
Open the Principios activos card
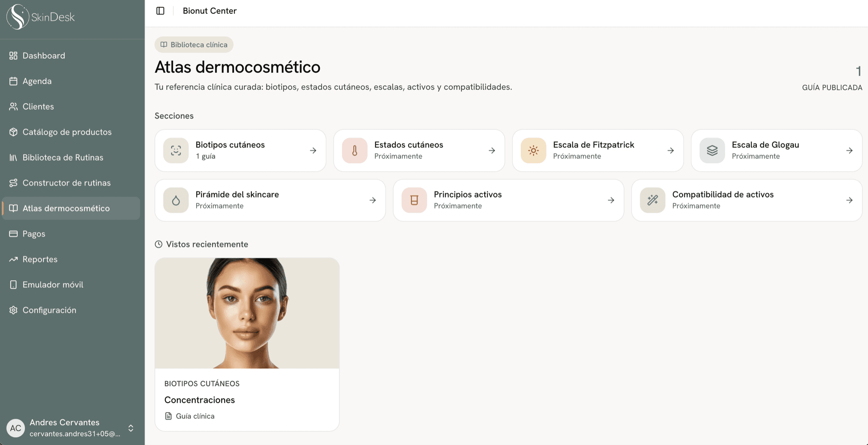click(509, 200)
